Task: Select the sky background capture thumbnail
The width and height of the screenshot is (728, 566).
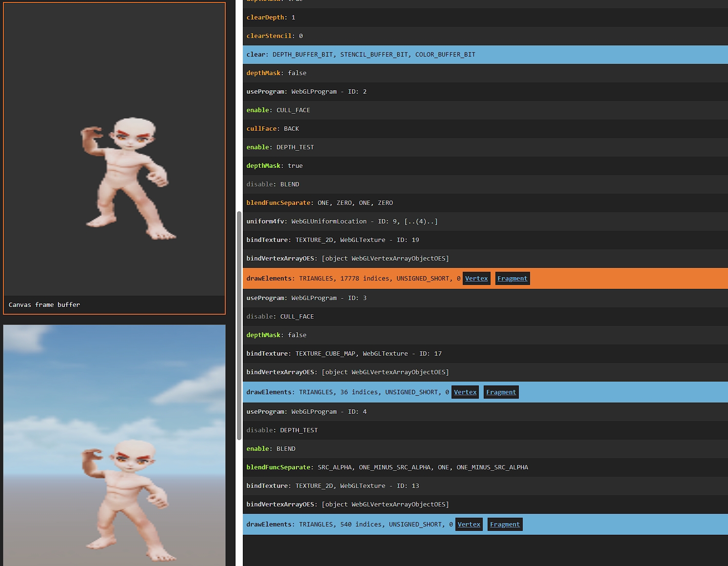Action: tap(114, 444)
